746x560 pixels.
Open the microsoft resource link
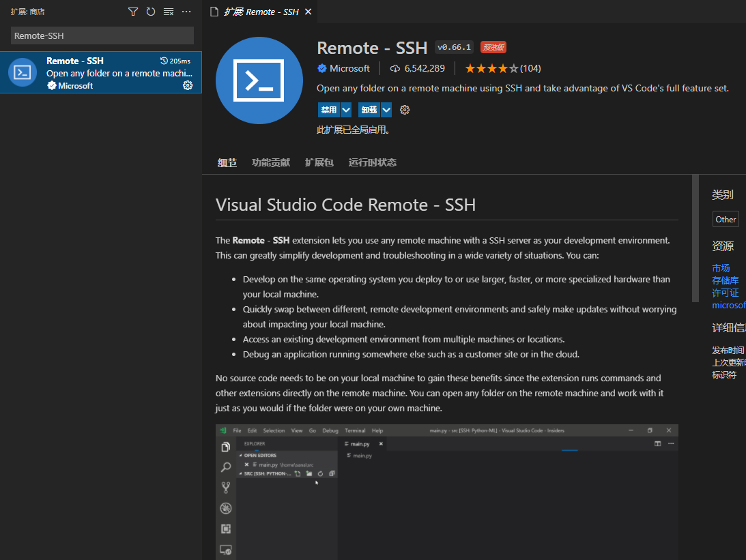tap(729, 305)
